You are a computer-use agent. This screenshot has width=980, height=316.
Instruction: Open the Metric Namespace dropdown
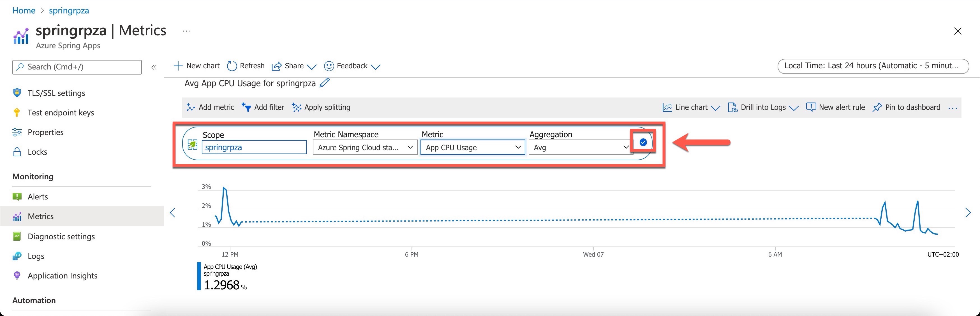(x=365, y=147)
